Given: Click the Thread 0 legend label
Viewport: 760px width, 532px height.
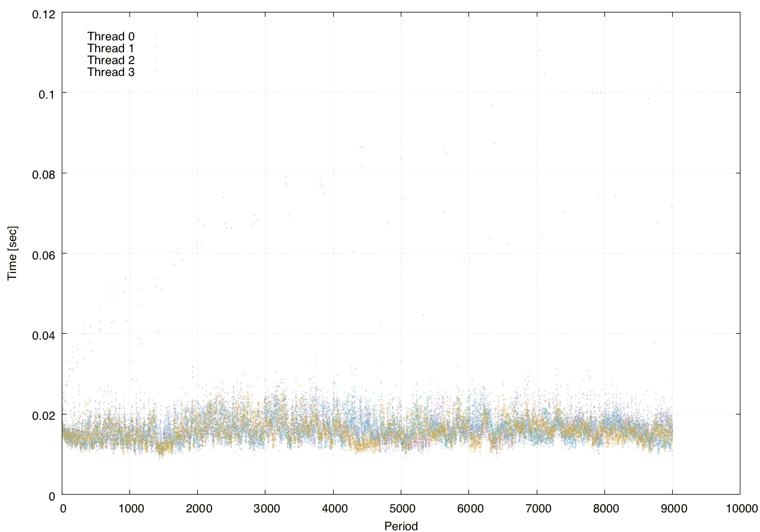Looking at the screenshot, I should (x=111, y=36).
